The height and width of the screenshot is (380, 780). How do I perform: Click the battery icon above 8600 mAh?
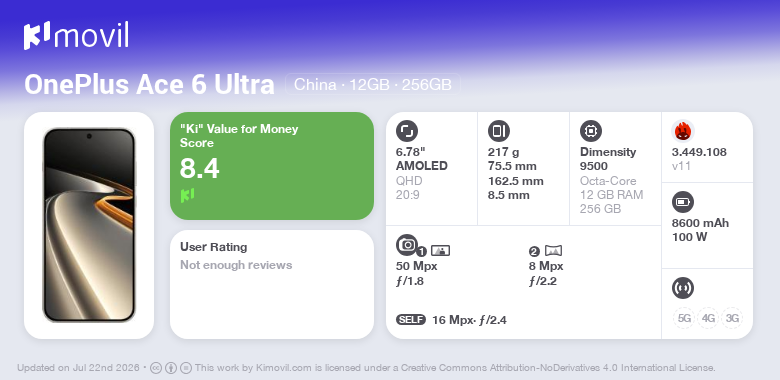(x=682, y=202)
